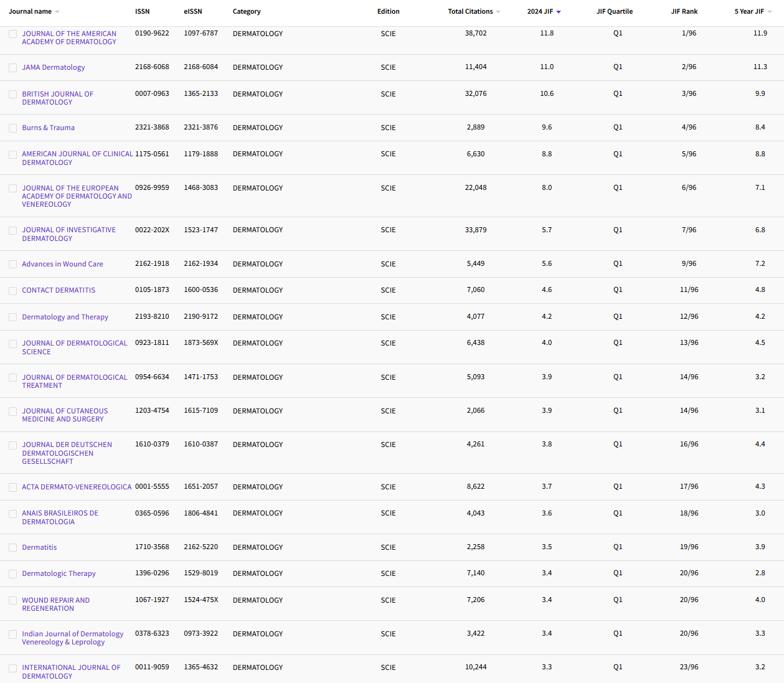This screenshot has height=683, width=784.
Task: Click the 2024 JIF sort arrow
Action: [x=559, y=11]
